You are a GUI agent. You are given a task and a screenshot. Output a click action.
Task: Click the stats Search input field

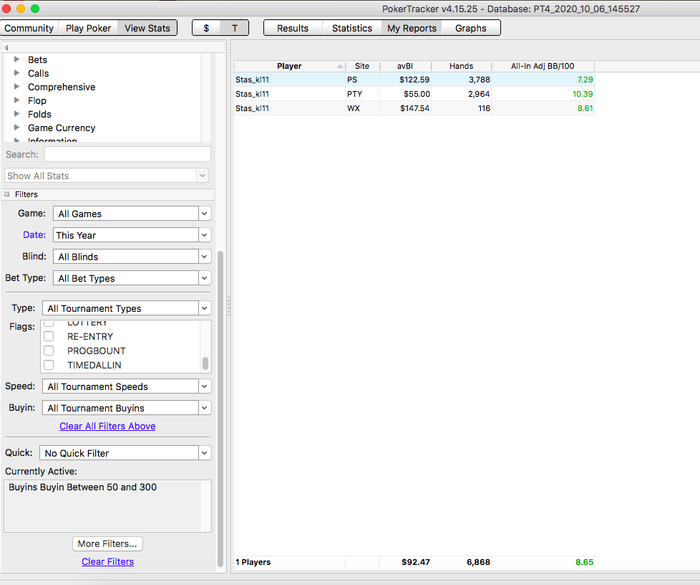pyautogui.click(x=127, y=155)
